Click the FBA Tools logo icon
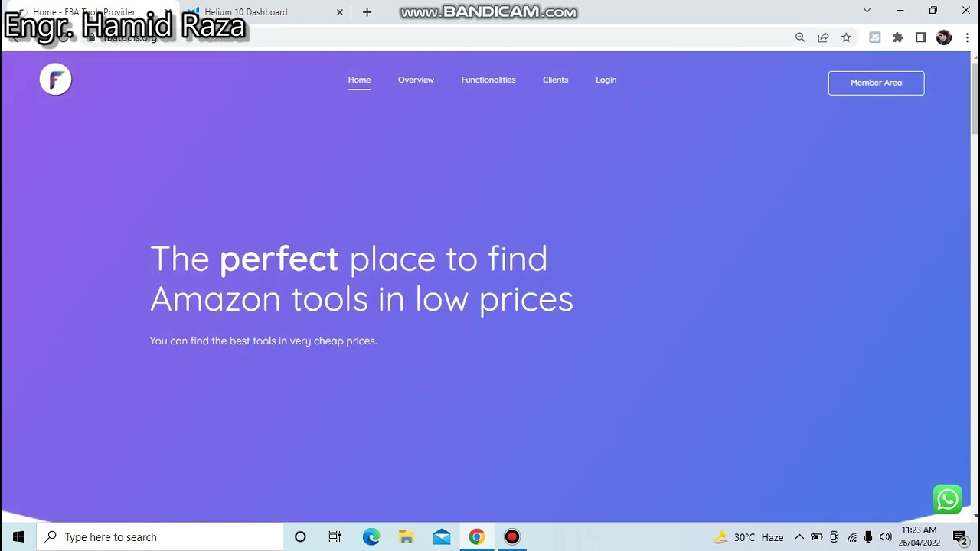Screen dimensions: 980x551 55,80
